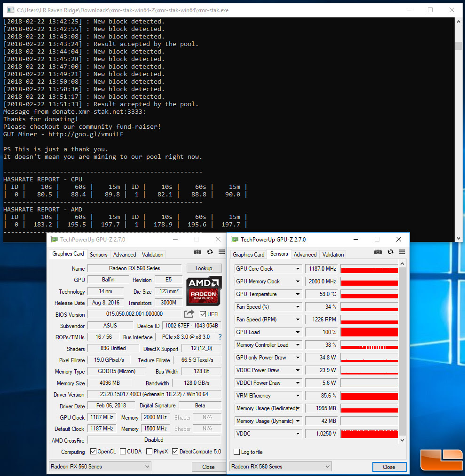Open the GPU only Power Draw dropdown
465x476 pixels.
pyautogui.click(x=298, y=358)
